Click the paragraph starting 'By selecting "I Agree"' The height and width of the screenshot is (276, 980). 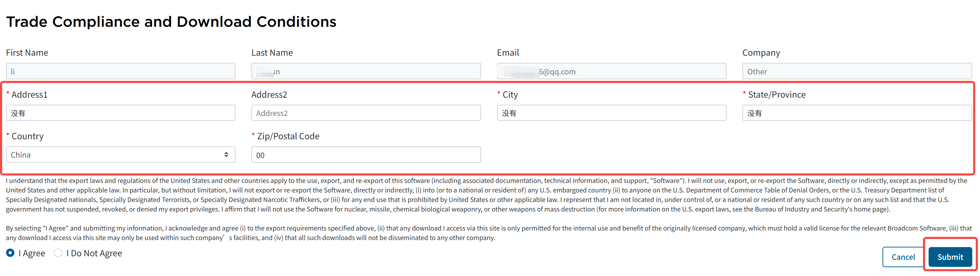(x=489, y=233)
